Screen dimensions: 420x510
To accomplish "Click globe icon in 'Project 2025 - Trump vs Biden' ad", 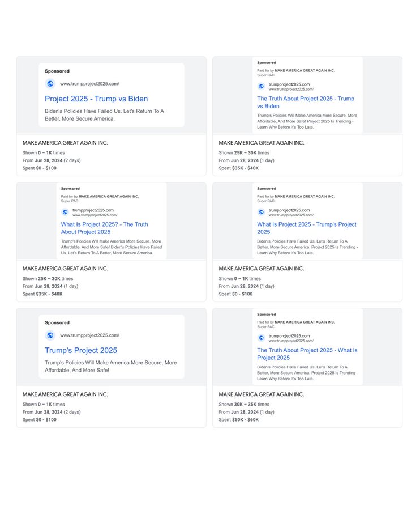I will point(50,84).
